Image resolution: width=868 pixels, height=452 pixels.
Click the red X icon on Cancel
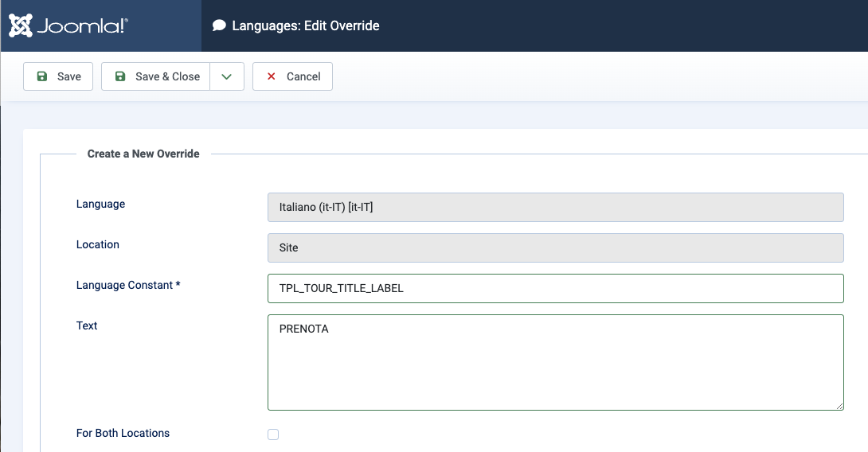point(272,76)
